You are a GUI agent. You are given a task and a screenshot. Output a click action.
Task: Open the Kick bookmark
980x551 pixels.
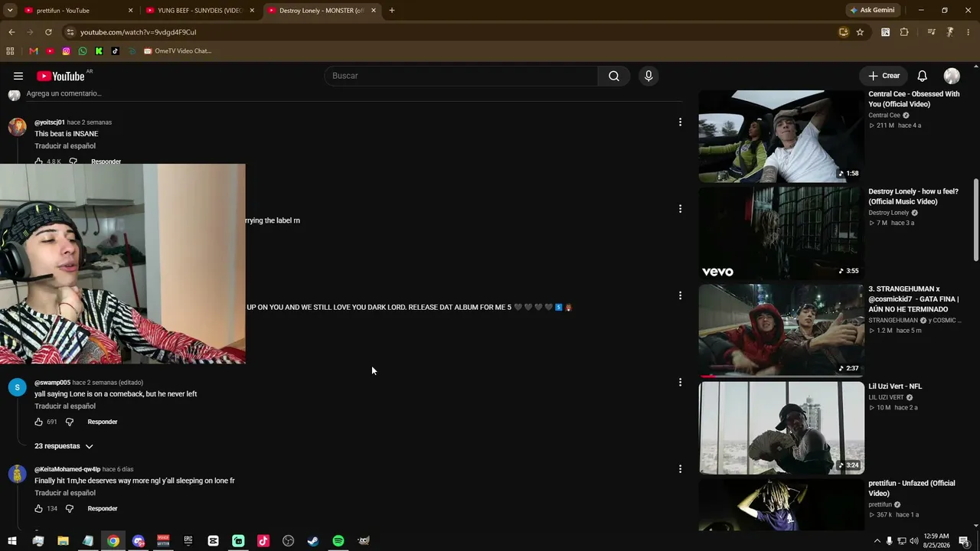99,51
